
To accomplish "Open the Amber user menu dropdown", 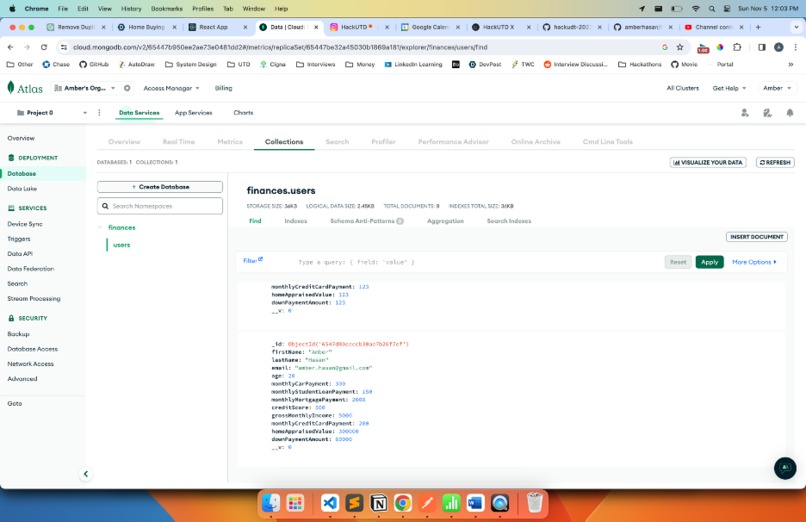I will 777,88.
